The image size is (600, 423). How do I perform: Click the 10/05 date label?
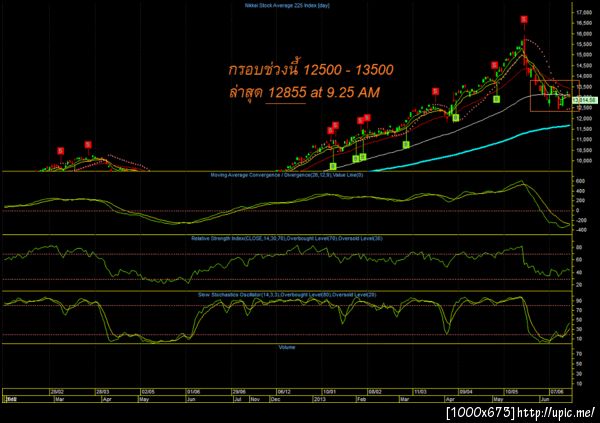pos(511,392)
